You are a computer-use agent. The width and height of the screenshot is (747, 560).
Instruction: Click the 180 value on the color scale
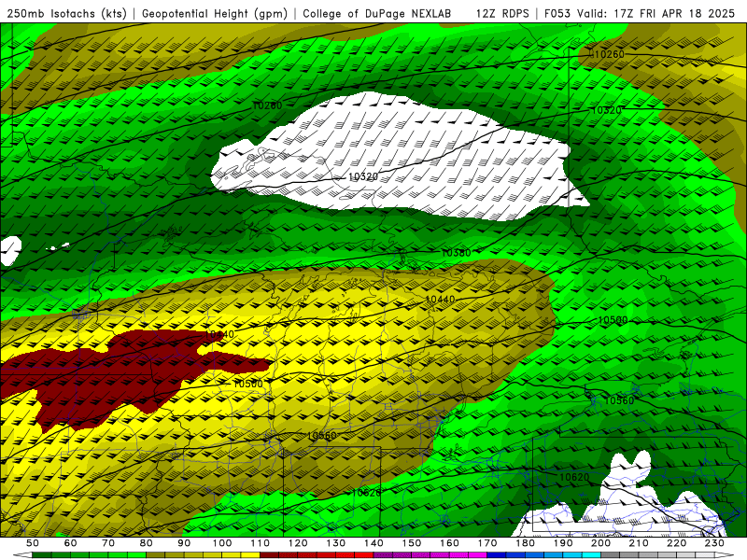click(x=526, y=543)
